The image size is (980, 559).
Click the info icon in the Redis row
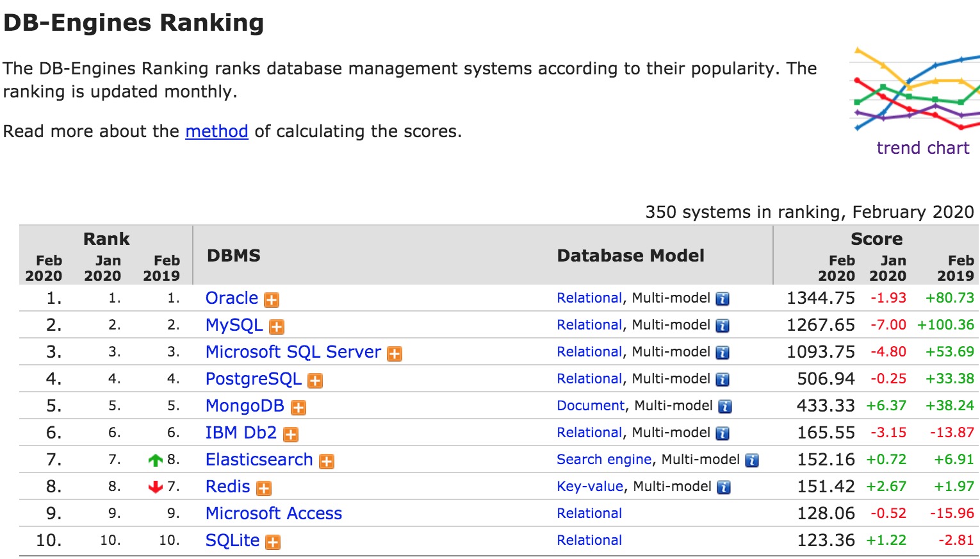click(x=723, y=487)
